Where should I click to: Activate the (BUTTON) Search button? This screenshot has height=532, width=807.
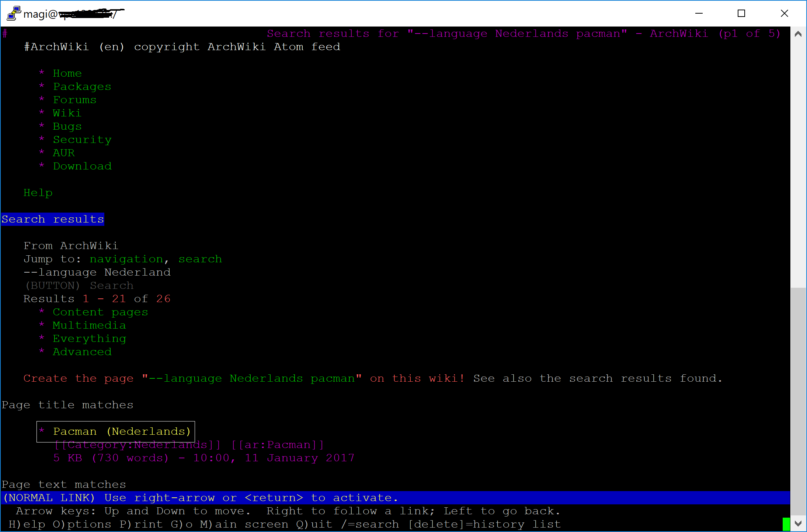(x=79, y=286)
